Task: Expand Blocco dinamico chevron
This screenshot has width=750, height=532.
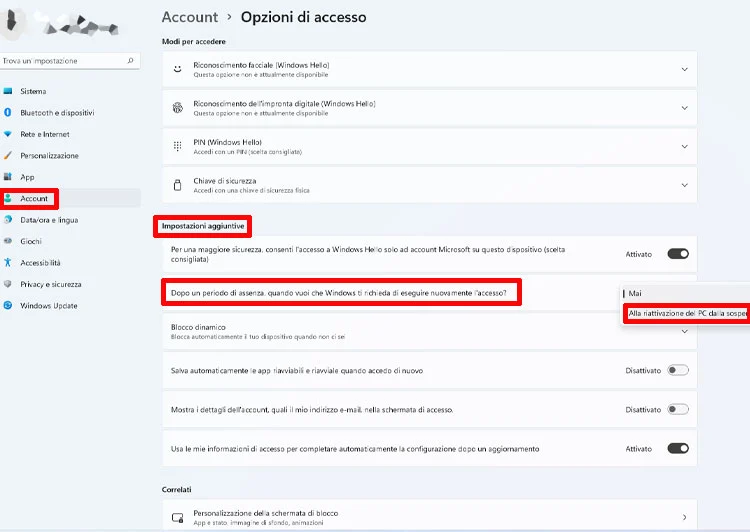Action: coord(684,332)
